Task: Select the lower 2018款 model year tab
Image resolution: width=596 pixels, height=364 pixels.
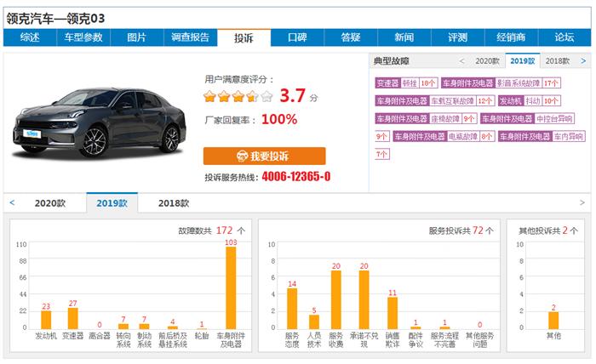Action: click(174, 203)
